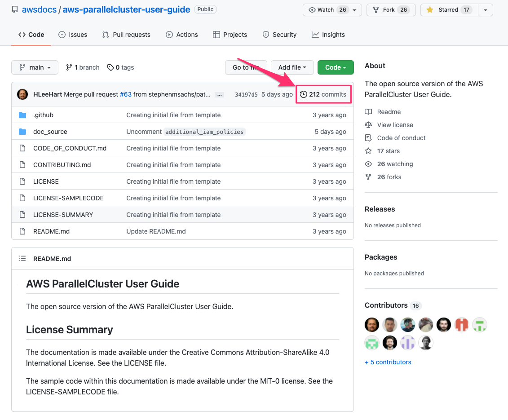Image resolution: width=508 pixels, height=420 pixels.
Task: Click the fork icon beside 26 forks
Action: 368,177
